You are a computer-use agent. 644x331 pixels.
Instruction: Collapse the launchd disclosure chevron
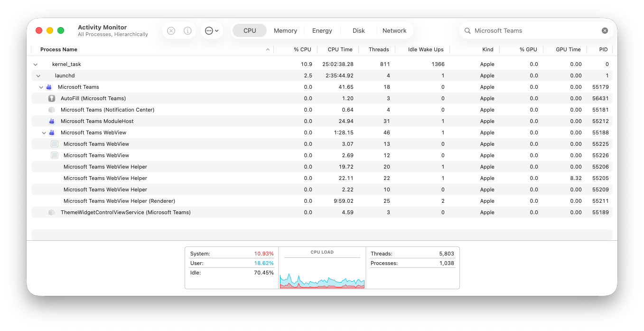point(38,76)
